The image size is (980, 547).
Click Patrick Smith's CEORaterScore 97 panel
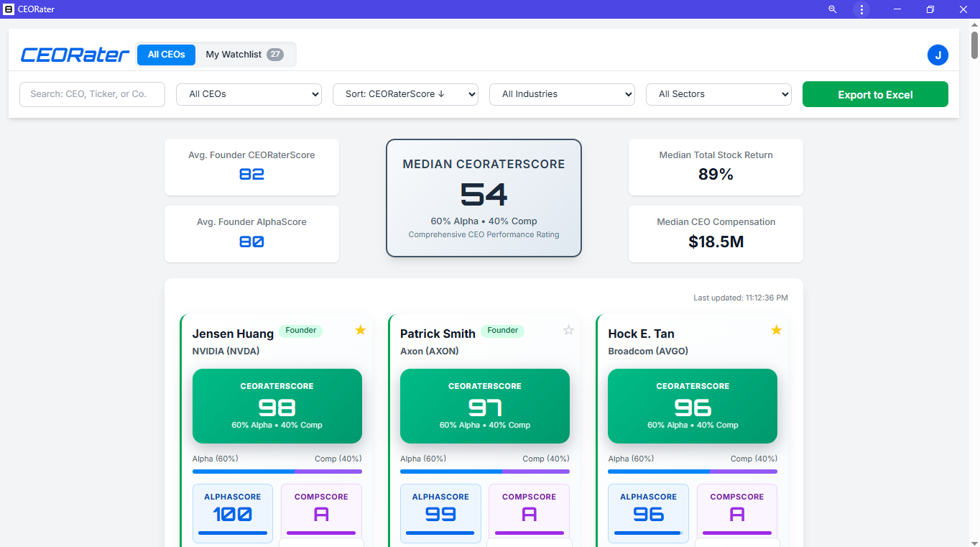[485, 406]
